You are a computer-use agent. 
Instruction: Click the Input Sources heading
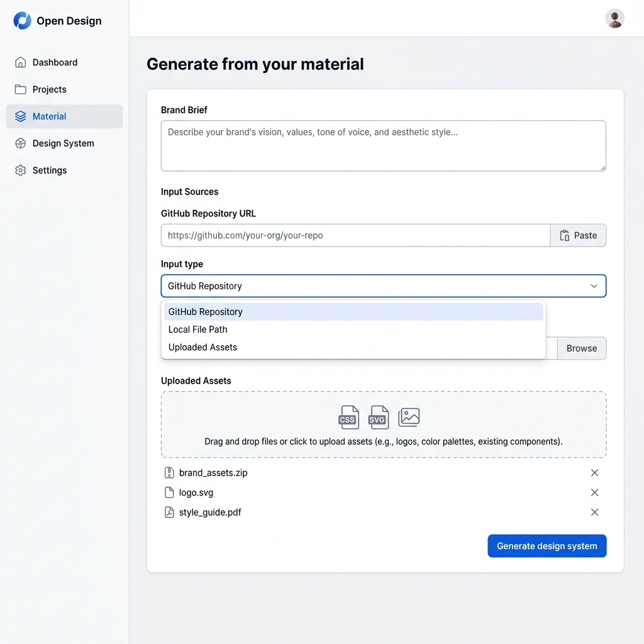point(189,192)
